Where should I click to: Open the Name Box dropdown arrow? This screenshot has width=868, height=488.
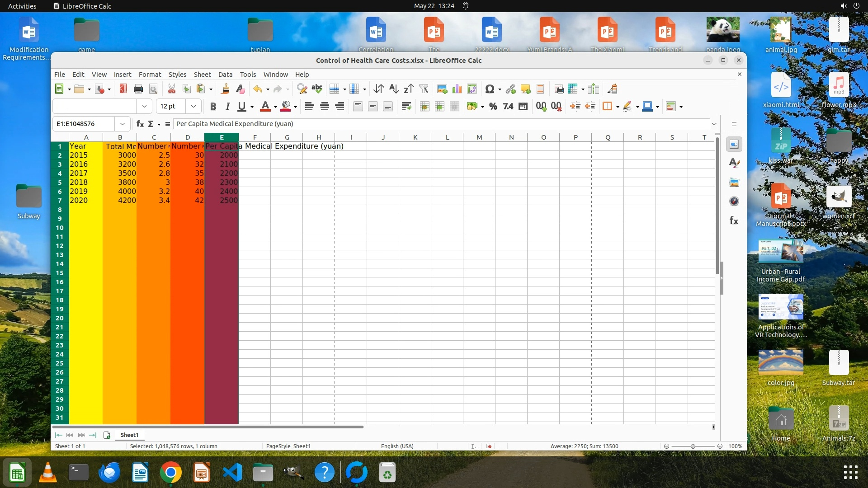click(122, 124)
